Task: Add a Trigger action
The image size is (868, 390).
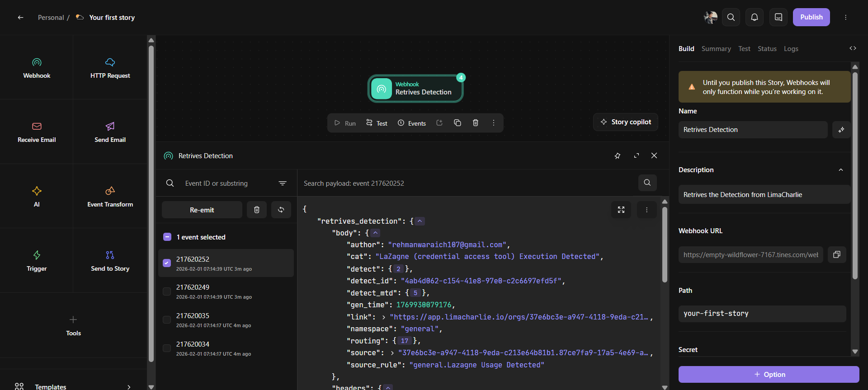Action: click(37, 261)
